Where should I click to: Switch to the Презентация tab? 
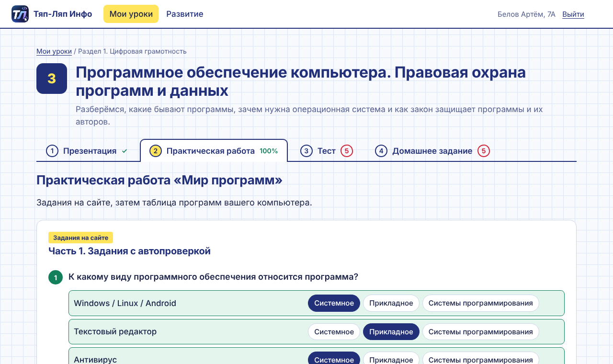tap(87, 151)
